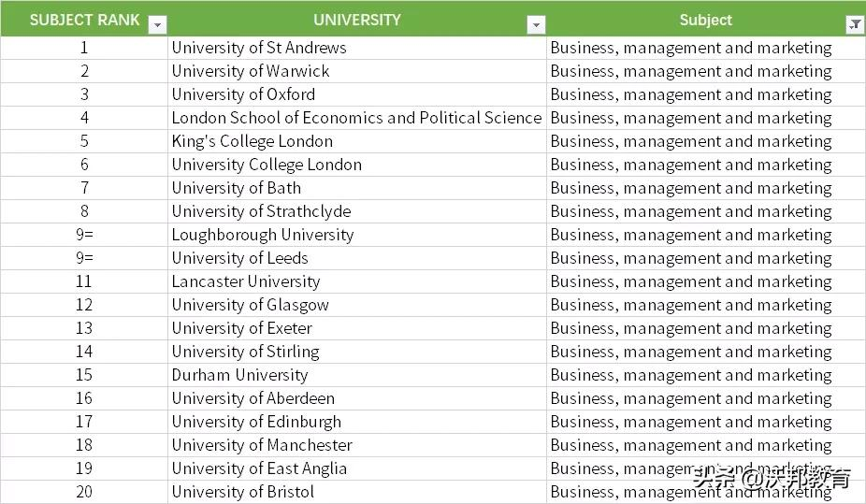Click the University College London cell
This screenshot has height=504, width=866.
click(267, 165)
